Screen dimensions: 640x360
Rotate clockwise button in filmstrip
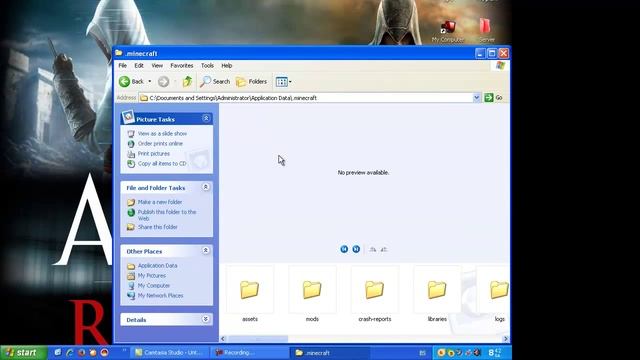373,249
